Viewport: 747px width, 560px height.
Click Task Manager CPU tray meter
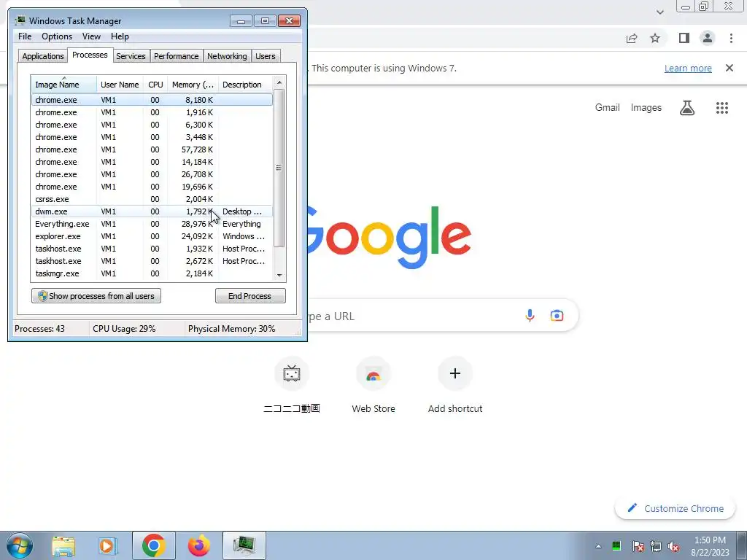point(616,546)
